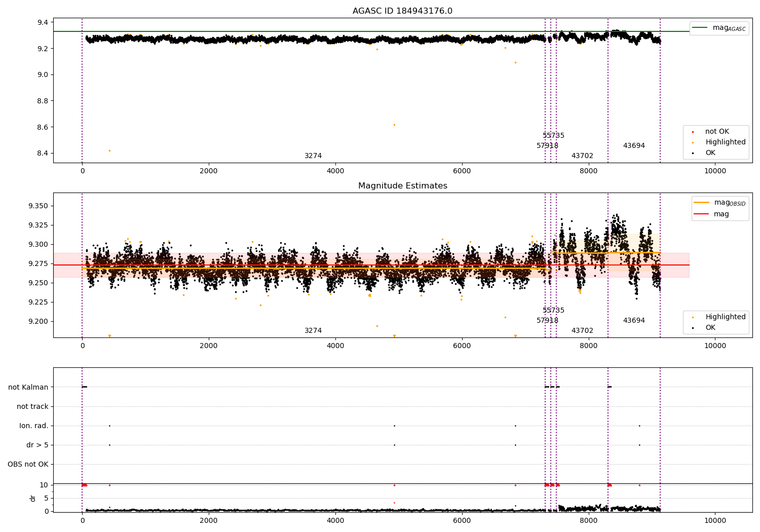Click orange outlier point near 8.6 in top plot
Screen dimensions: 760x532
(x=394, y=125)
